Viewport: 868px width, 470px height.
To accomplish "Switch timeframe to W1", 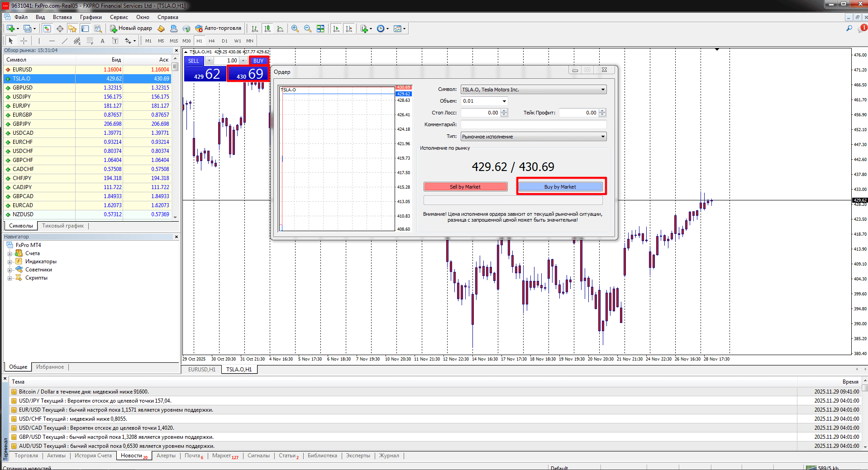I will [x=238, y=41].
